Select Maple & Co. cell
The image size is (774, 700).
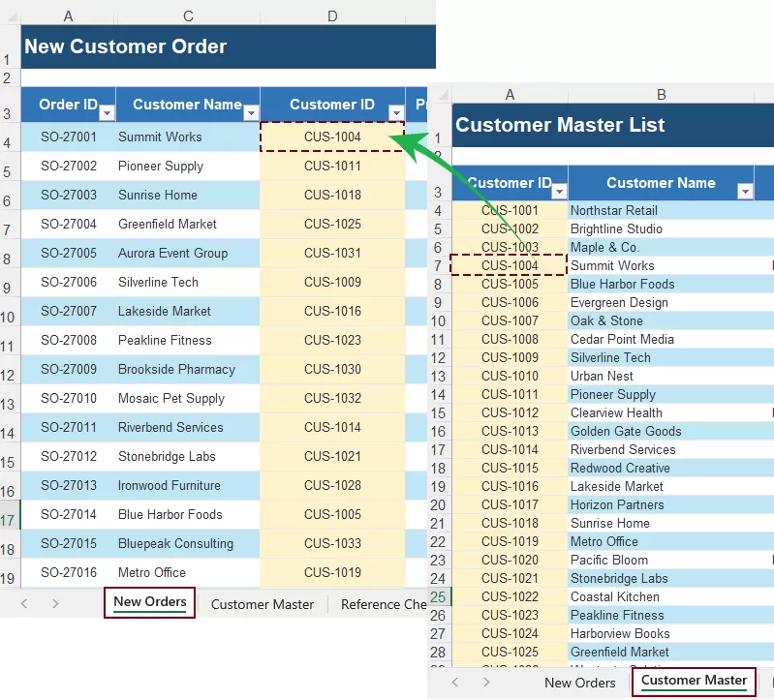661,247
